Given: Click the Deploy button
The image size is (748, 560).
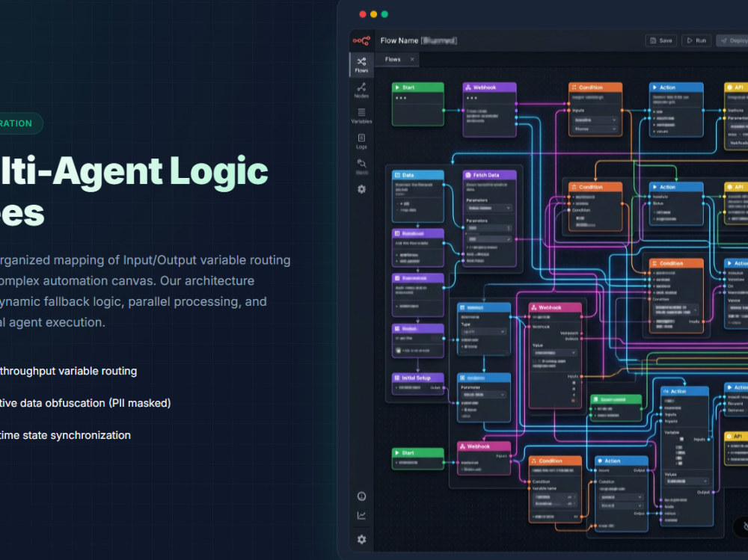Looking at the screenshot, I should (732, 40).
